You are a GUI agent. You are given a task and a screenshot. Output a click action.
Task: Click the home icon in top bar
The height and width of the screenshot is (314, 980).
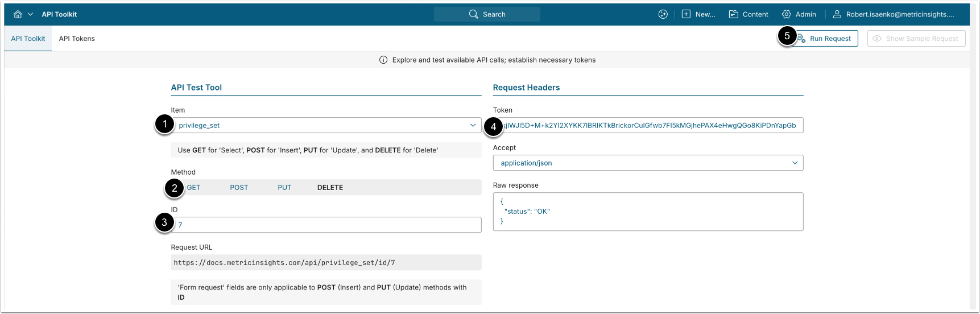click(18, 14)
